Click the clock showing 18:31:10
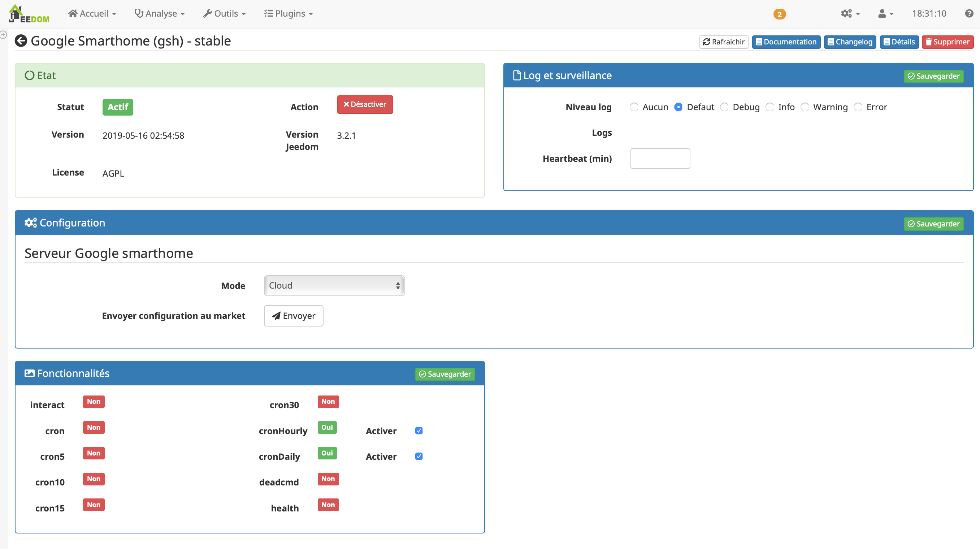980x549 pixels. pos(929,14)
